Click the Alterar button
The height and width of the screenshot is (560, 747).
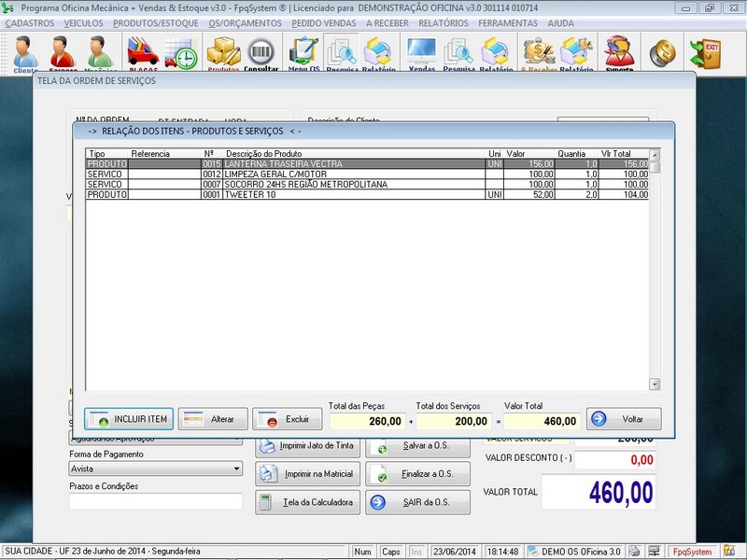click(213, 419)
